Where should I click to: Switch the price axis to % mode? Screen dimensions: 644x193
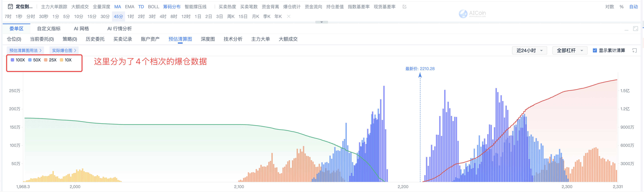[x=621, y=7]
